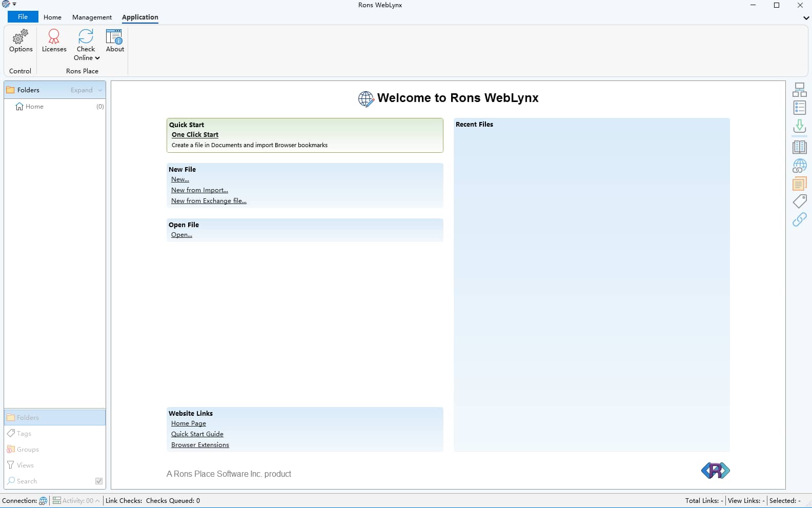Click the 'Total Links: -' status text

[x=704, y=501]
